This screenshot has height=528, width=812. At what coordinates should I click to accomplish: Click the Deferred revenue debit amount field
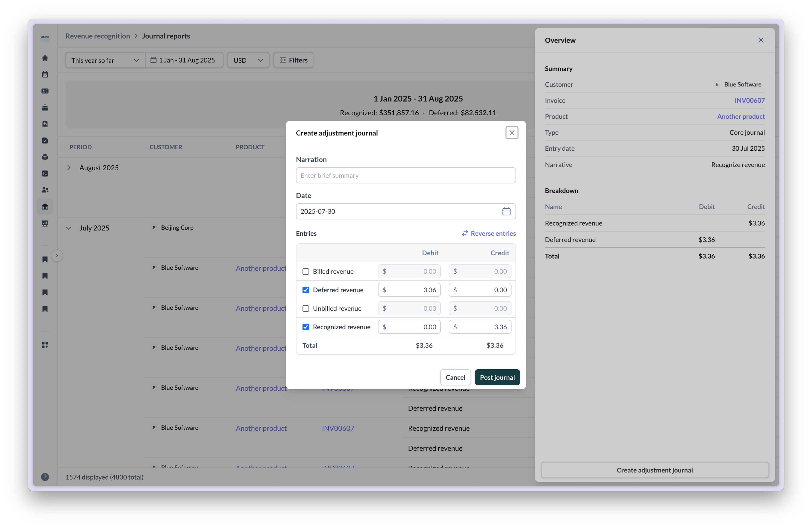[409, 290]
